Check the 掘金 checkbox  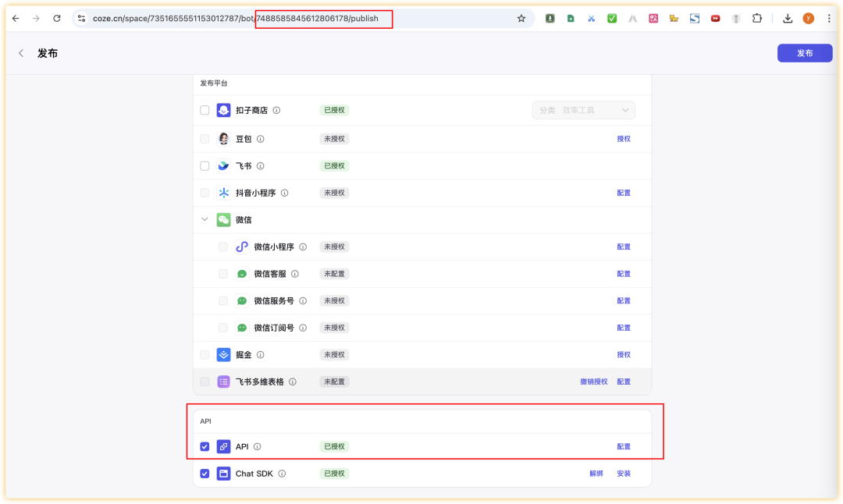click(x=205, y=355)
